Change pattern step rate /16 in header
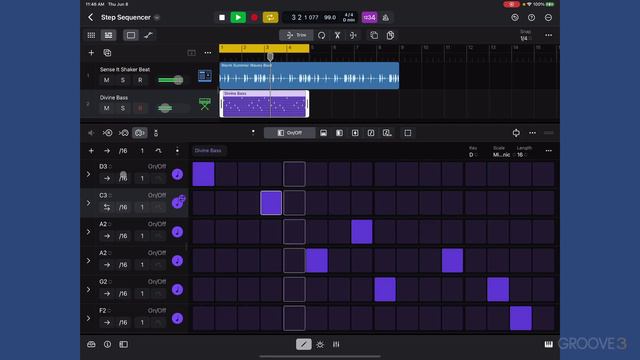Viewport: 640px width, 360px height. (123, 151)
